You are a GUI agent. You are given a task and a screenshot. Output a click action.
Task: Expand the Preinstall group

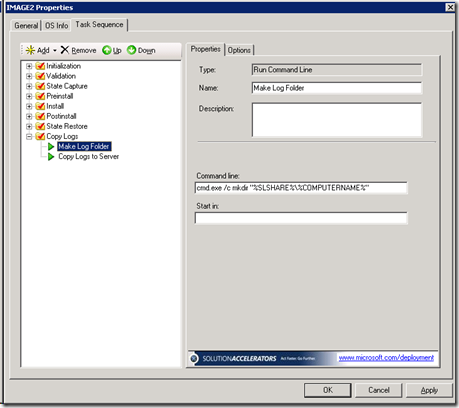click(x=29, y=96)
